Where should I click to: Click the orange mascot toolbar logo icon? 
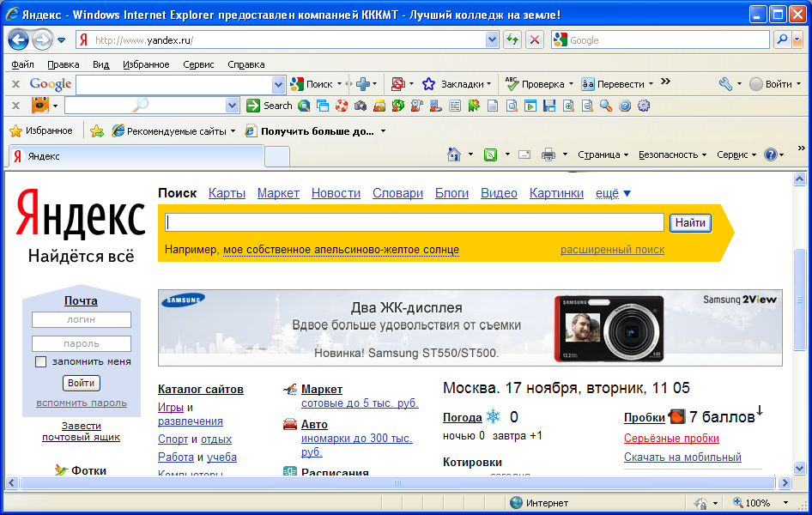(x=40, y=105)
